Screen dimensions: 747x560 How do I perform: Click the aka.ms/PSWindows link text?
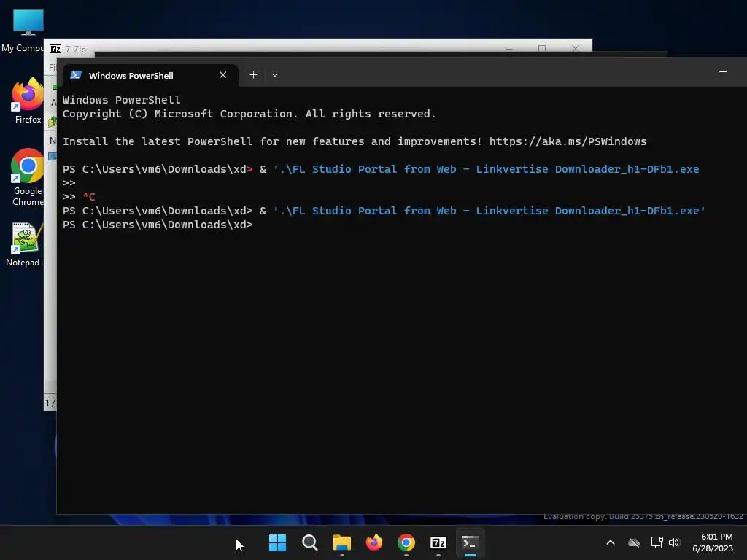[568, 141]
